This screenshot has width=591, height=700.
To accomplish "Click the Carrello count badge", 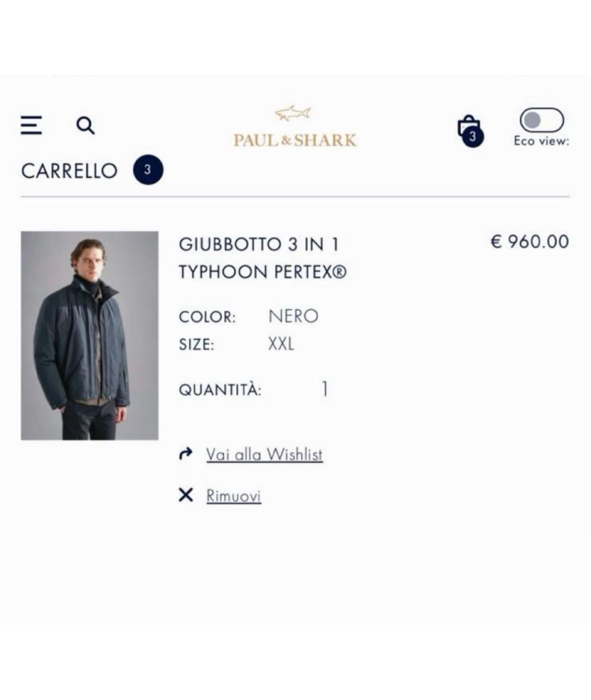I will pyautogui.click(x=148, y=170).
